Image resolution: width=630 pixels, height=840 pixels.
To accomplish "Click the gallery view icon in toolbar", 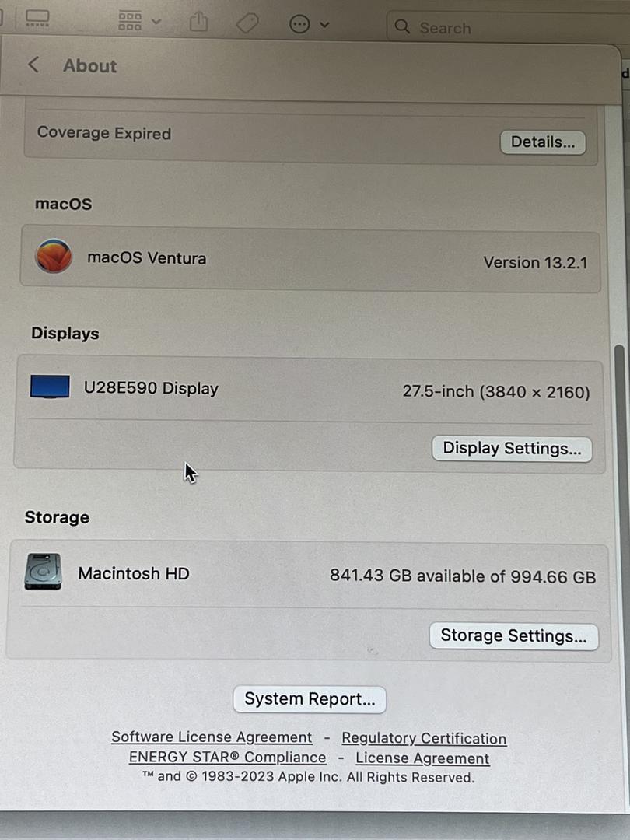I will point(37,19).
